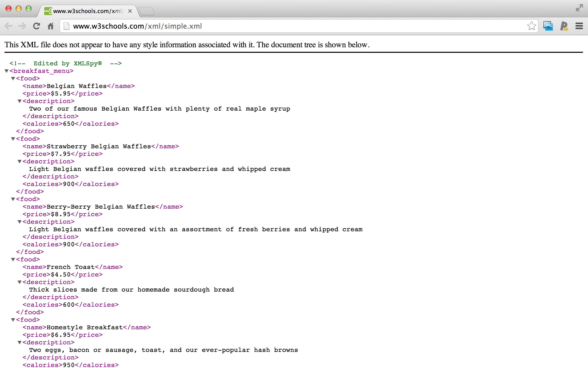The width and height of the screenshot is (588, 368).
Task: Click the page icon in the address bar
Action: 67,26
